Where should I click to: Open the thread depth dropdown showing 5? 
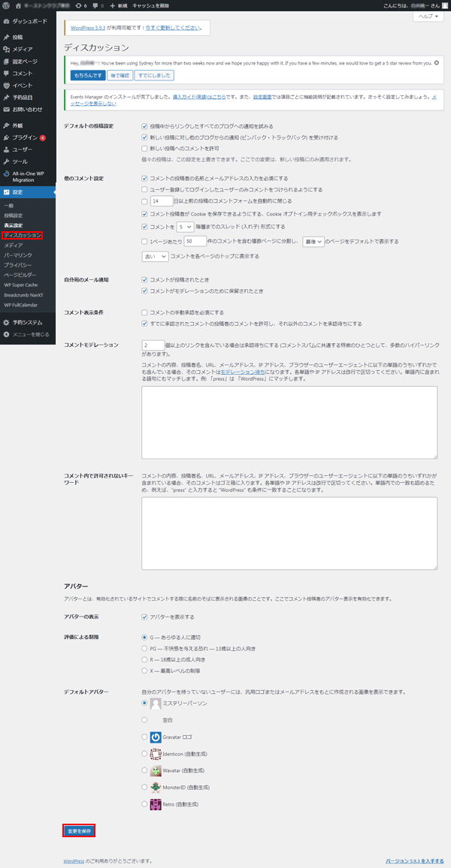tap(184, 227)
